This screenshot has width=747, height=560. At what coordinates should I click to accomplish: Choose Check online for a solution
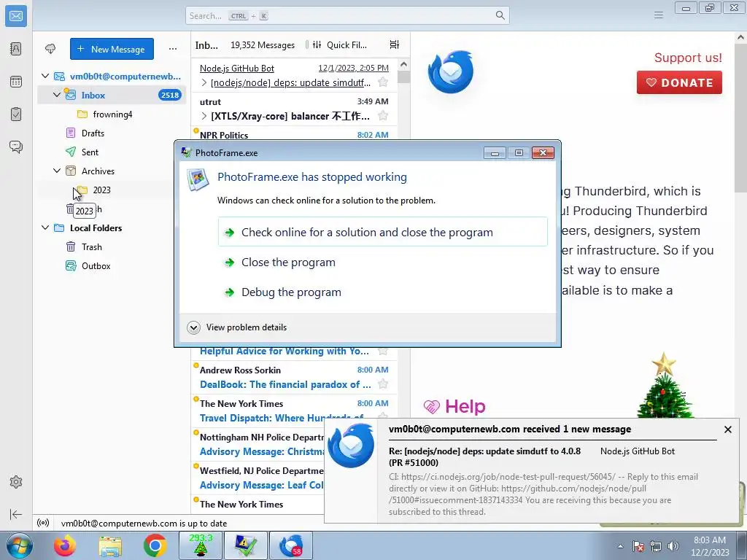pos(382,232)
